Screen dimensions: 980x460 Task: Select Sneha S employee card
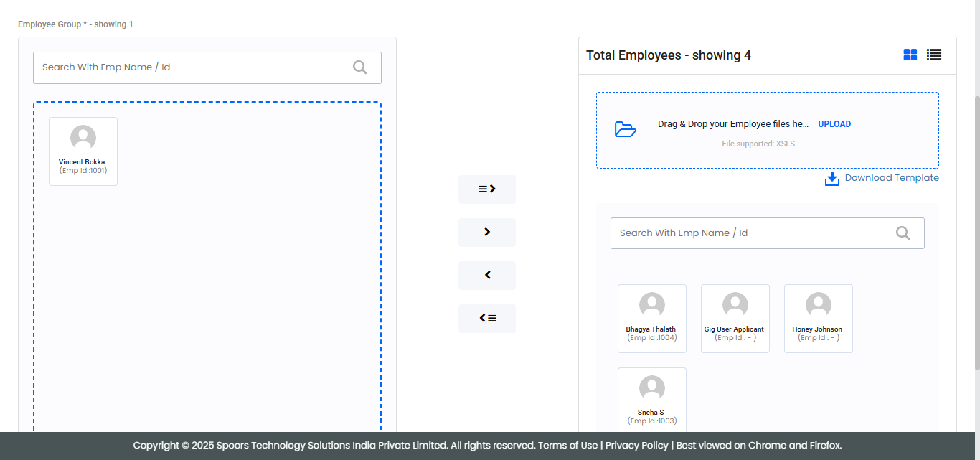click(651, 399)
